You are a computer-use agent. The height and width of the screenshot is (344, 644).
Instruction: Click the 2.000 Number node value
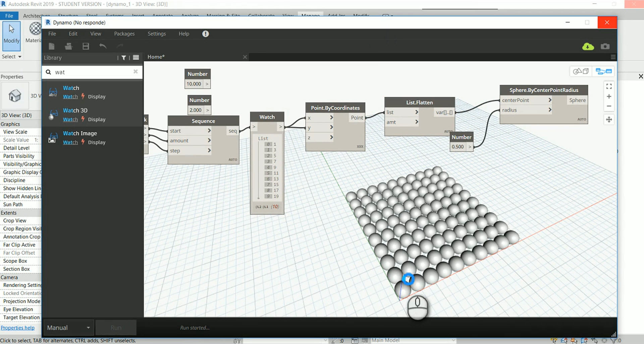(x=196, y=110)
